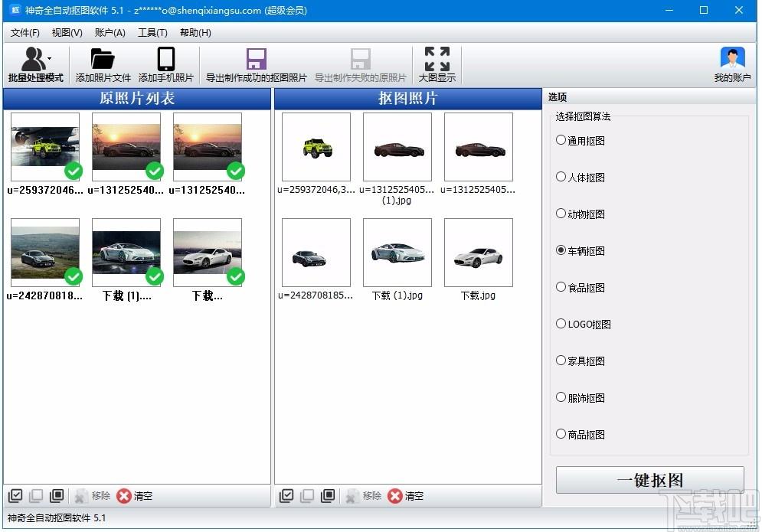Image resolution: width=762 pixels, height=532 pixels.
Task: Choose 食品抠图 radio option
Action: pos(561,287)
